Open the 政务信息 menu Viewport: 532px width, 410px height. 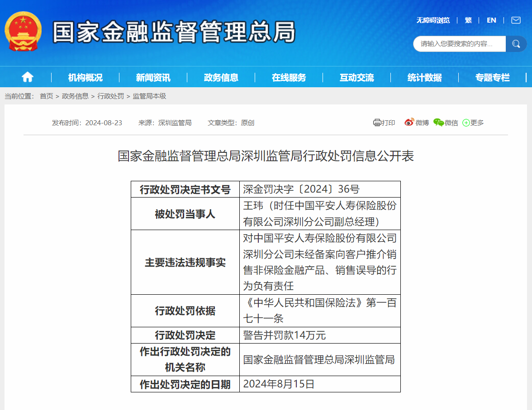pyautogui.click(x=221, y=78)
